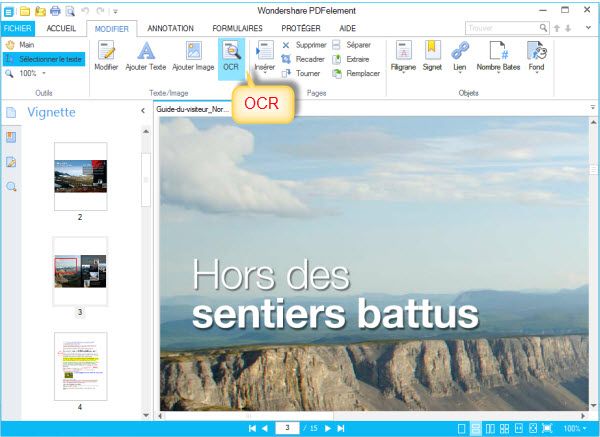Click Supprimer to delete pages
Image resolution: width=600 pixels, height=437 pixels.
pyautogui.click(x=304, y=45)
